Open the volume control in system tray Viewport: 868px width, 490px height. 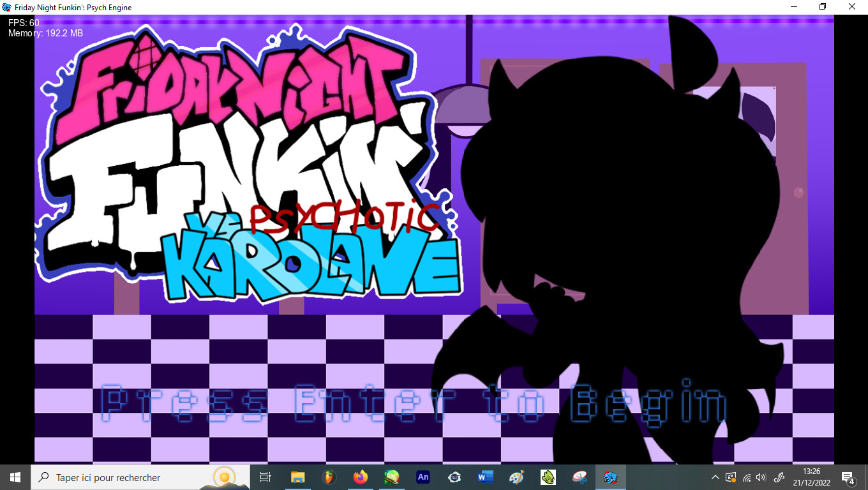pyautogui.click(x=760, y=477)
